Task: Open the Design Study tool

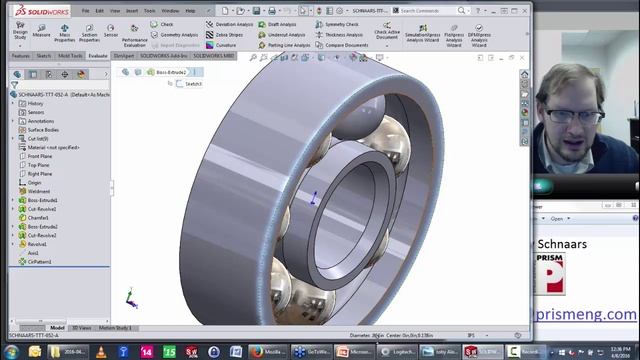Action: point(20,31)
